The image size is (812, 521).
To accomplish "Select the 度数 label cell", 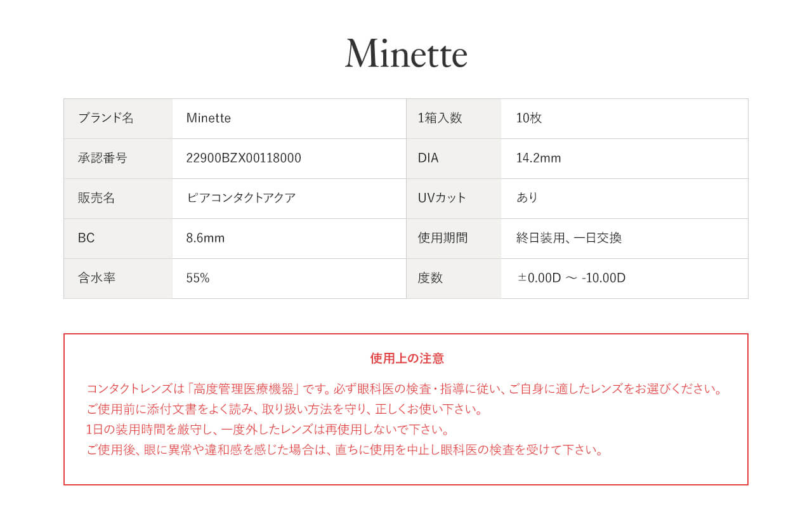I will pyautogui.click(x=454, y=279).
